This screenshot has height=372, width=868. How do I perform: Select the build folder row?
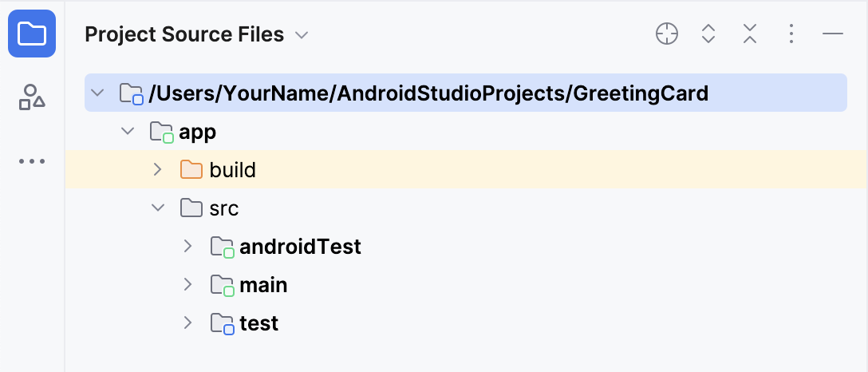pyautogui.click(x=232, y=170)
